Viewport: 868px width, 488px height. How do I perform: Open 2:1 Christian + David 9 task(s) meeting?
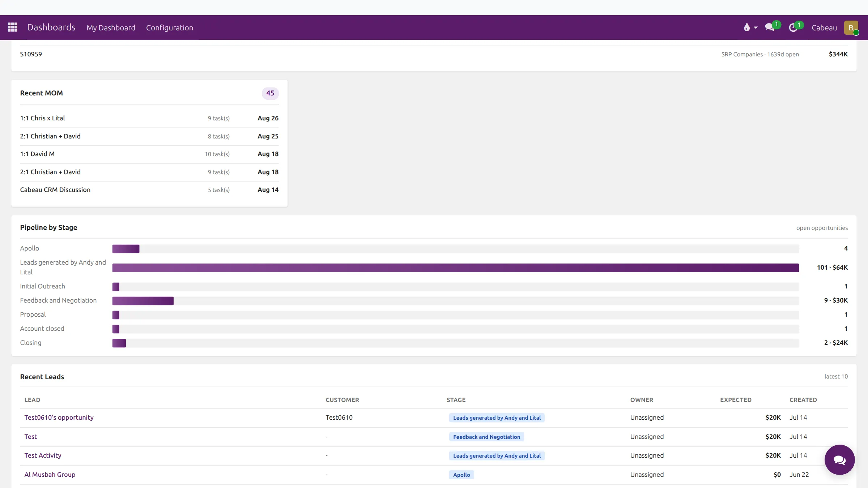(x=149, y=172)
